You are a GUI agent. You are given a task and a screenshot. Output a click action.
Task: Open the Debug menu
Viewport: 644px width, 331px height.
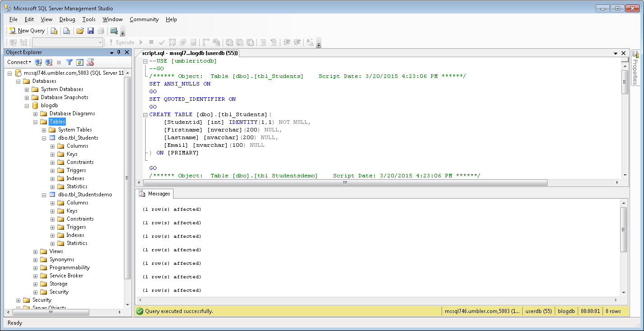pyautogui.click(x=67, y=19)
